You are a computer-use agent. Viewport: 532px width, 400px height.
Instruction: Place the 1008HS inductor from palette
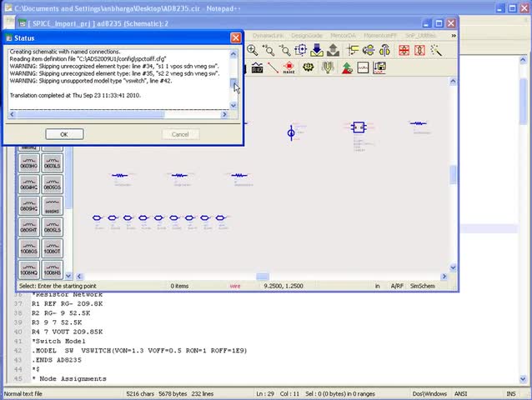click(x=53, y=269)
